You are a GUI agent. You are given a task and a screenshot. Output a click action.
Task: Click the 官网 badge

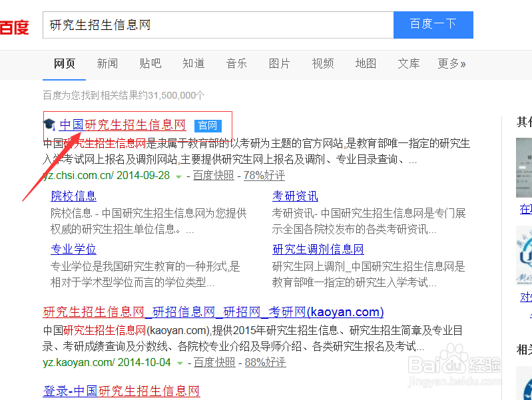[208, 126]
